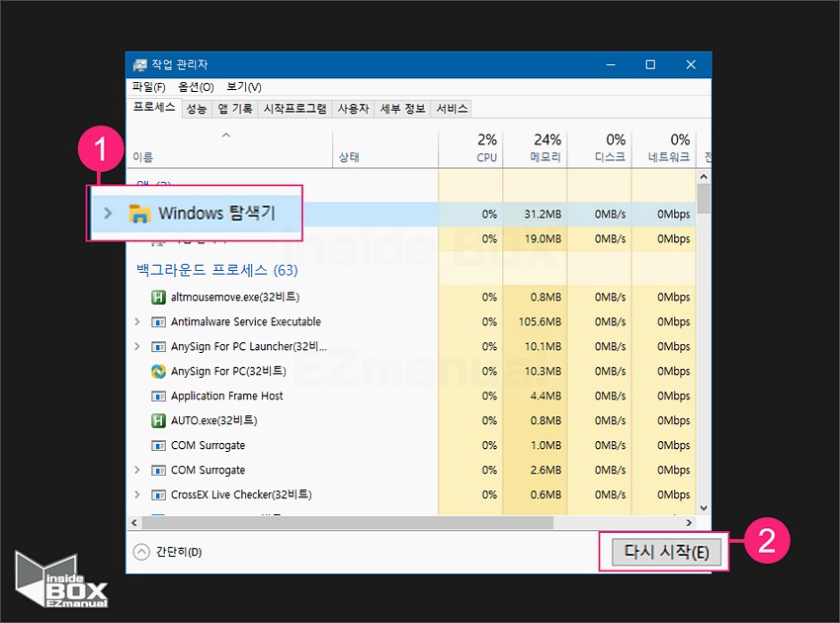Switch to the 서비스 tab
The height and width of the screenshot is (623, 840).
(x=452, y=109)
